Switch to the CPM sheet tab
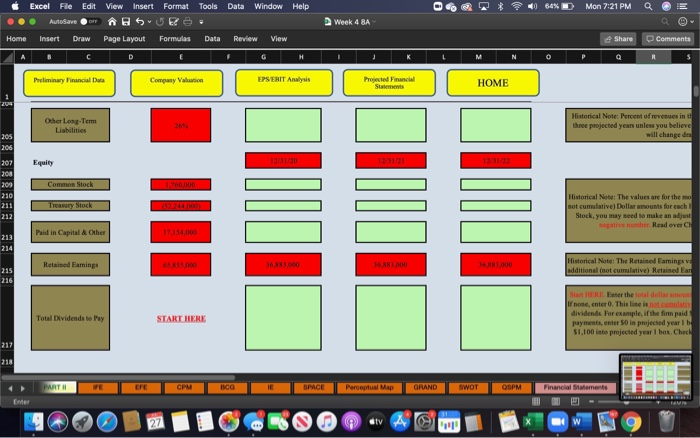The image size is (700, 438). click(x=184, y=388)
